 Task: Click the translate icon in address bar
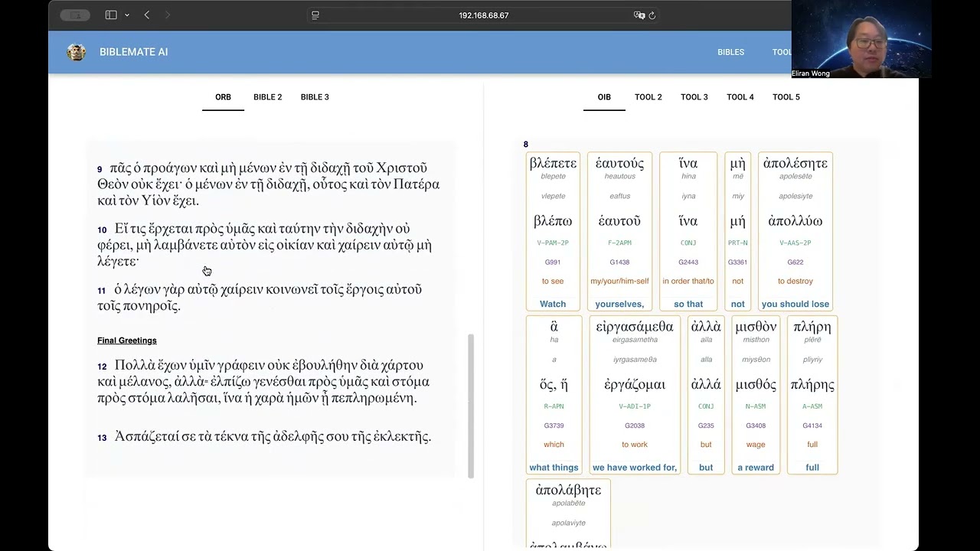[639, 15]
